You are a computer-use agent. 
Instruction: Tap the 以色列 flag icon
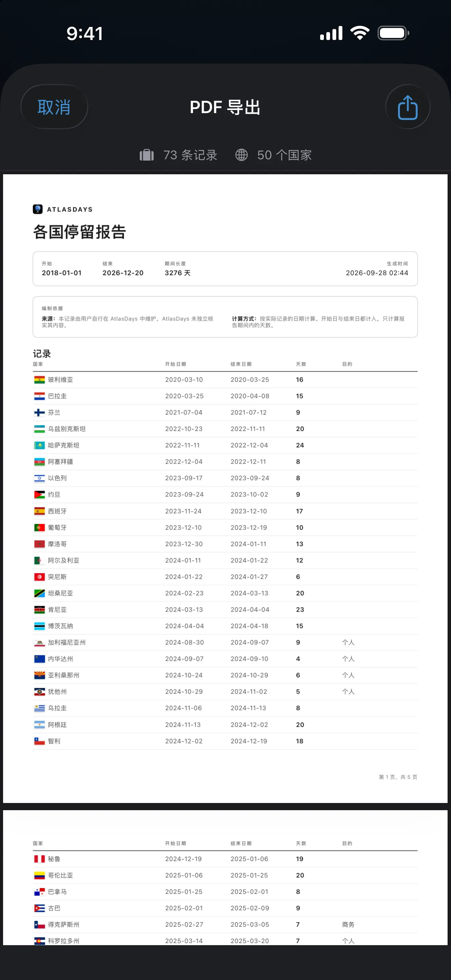40,478
